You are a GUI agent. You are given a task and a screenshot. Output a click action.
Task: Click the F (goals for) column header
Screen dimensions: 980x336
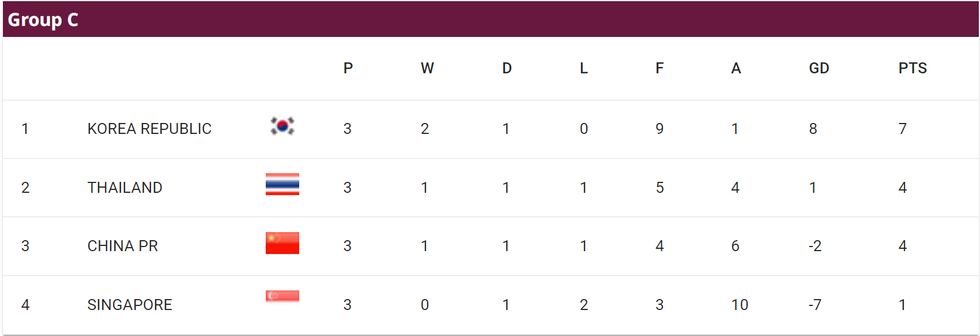(x=659, y=68)
